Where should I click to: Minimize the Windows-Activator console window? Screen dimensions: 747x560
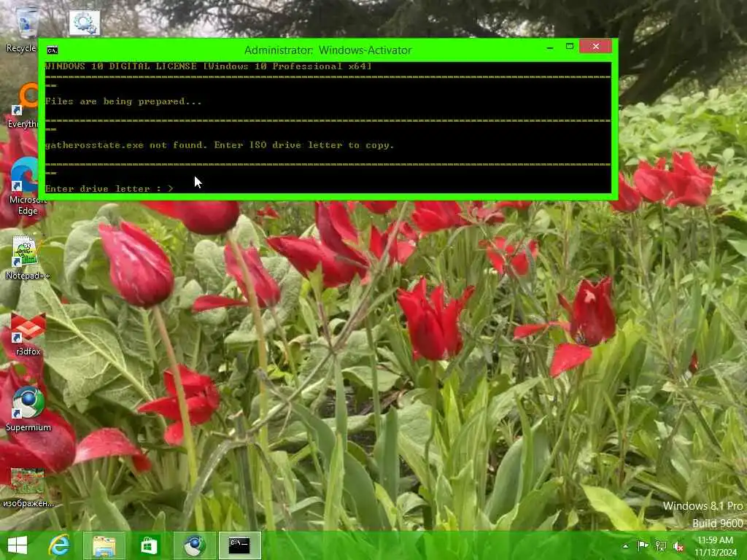(550, 47)
